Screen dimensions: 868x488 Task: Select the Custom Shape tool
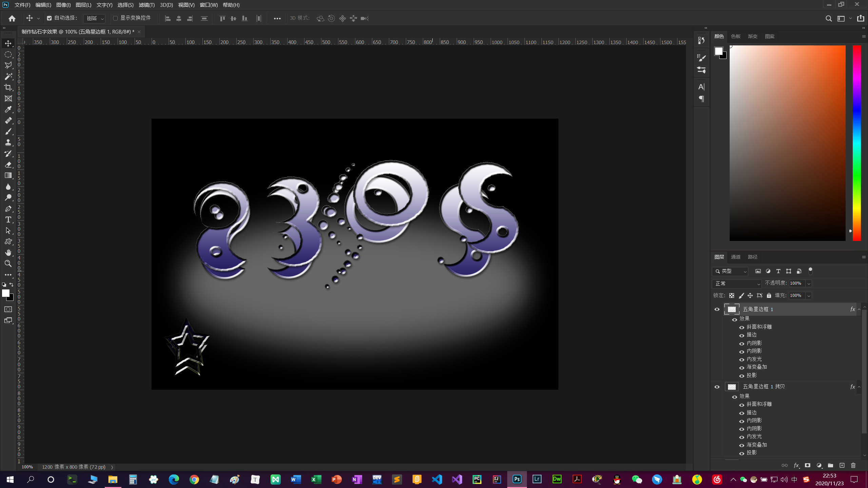(x=8, y=242)
